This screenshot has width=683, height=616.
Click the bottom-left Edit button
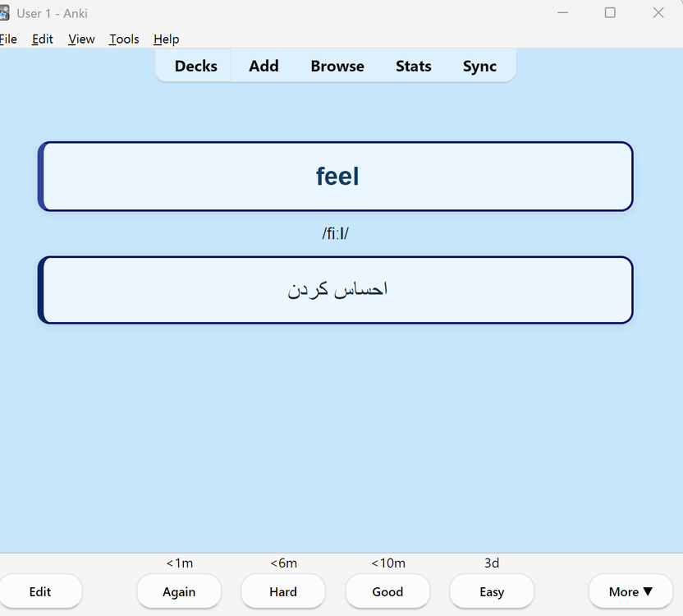click(40, 591)
